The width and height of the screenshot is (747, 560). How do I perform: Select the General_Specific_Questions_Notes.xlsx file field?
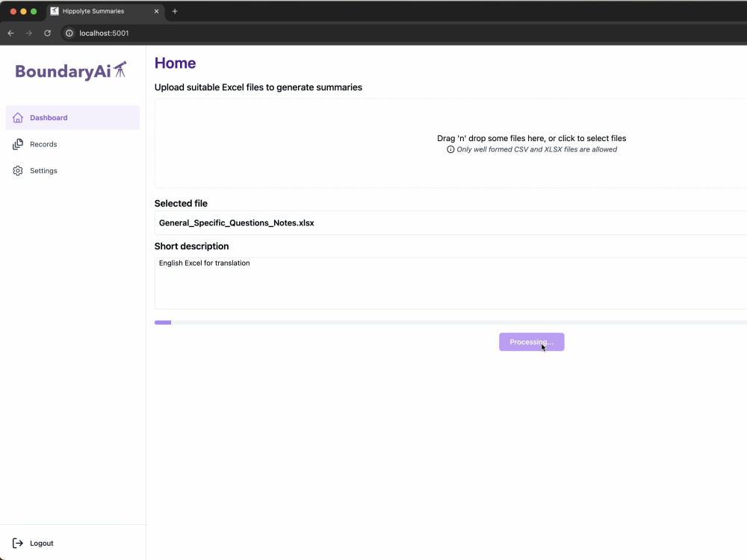(x=450, y=223)
